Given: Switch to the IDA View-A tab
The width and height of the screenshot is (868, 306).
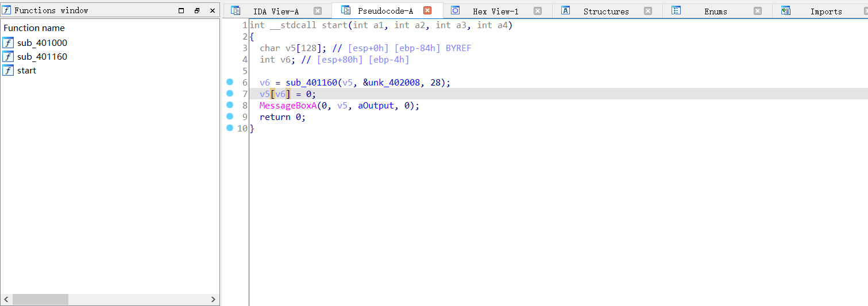Looking at the screenshot, I should click(276, 11).
